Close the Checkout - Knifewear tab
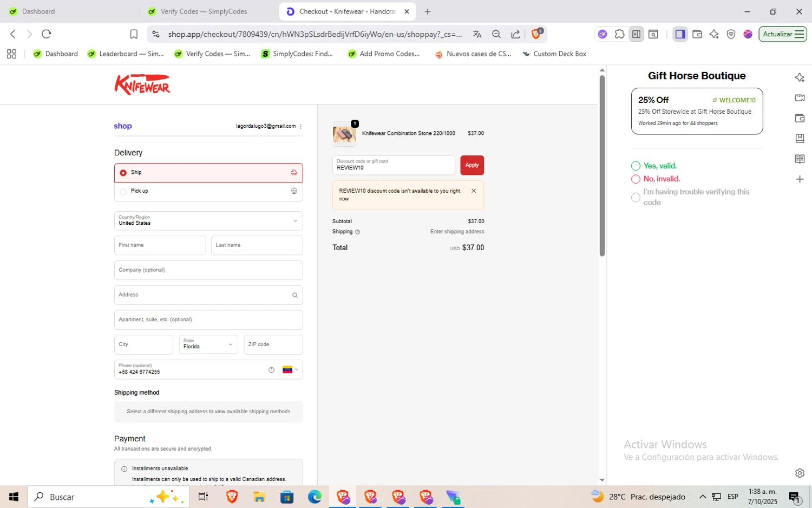The width and height of the screenshot is (812, 508). click(x=407, y=11)
